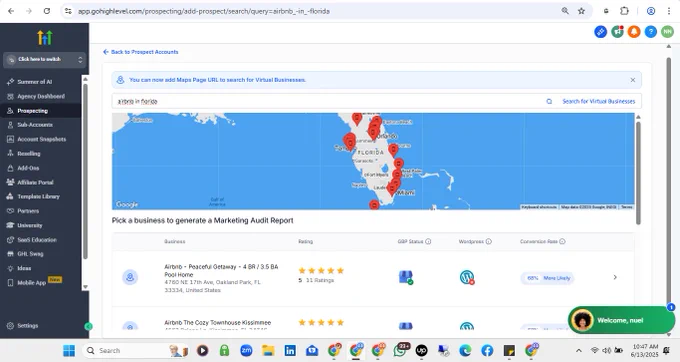Open Facebook from the taskbar
The height and width of the screenshot is (362, 680).
tap(487, 350)
